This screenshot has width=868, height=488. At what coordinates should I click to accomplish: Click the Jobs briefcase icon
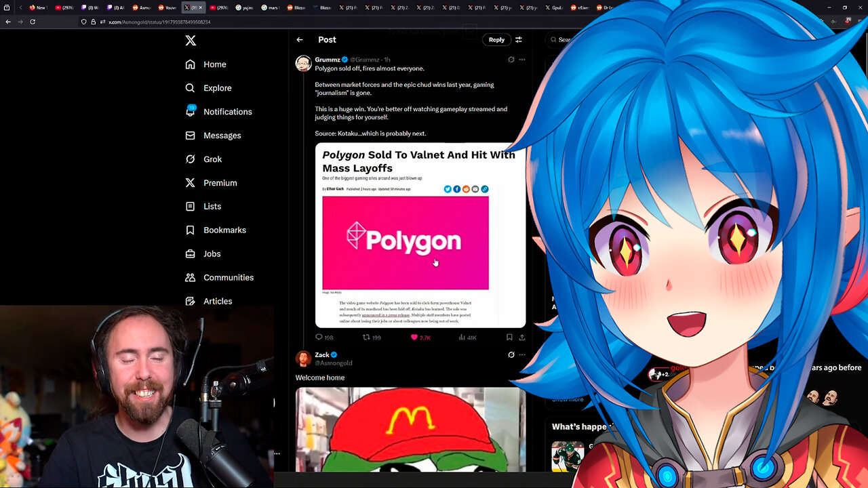coord(191,254)
